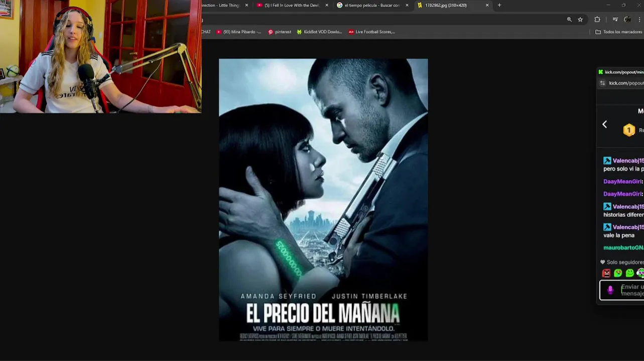
Task: Close the el tiempo pelicula tab
Action: pos(407,5)
